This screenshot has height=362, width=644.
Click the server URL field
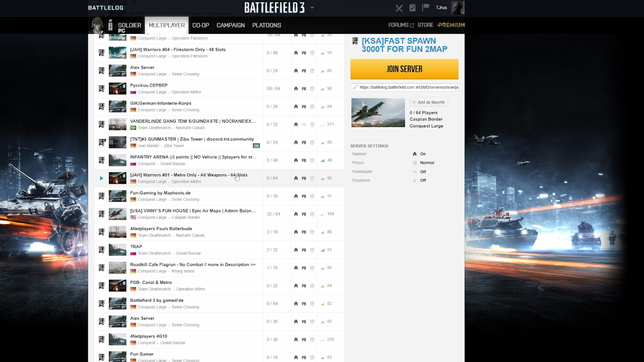point(408,87)
